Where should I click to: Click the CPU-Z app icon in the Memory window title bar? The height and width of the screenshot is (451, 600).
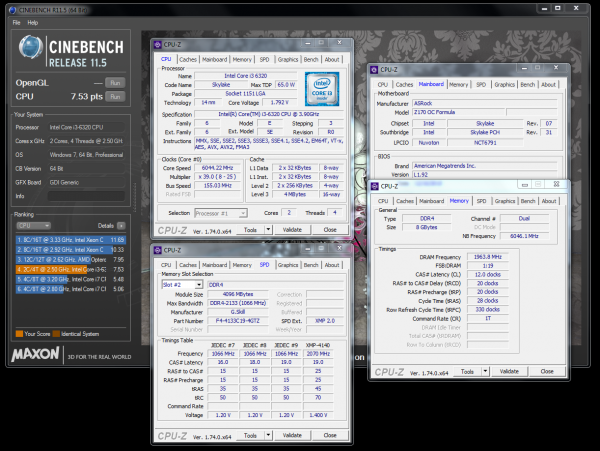click(374, 186)
